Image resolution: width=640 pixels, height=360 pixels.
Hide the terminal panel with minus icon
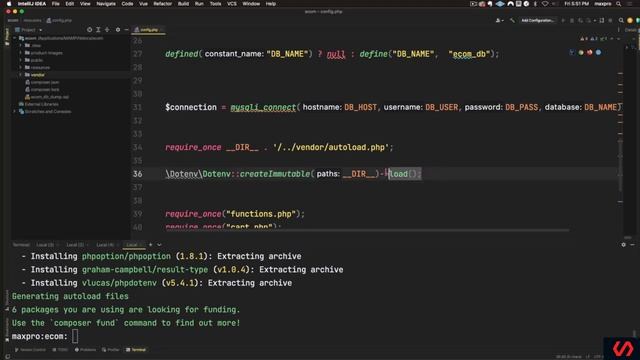(x=632, y=244)
